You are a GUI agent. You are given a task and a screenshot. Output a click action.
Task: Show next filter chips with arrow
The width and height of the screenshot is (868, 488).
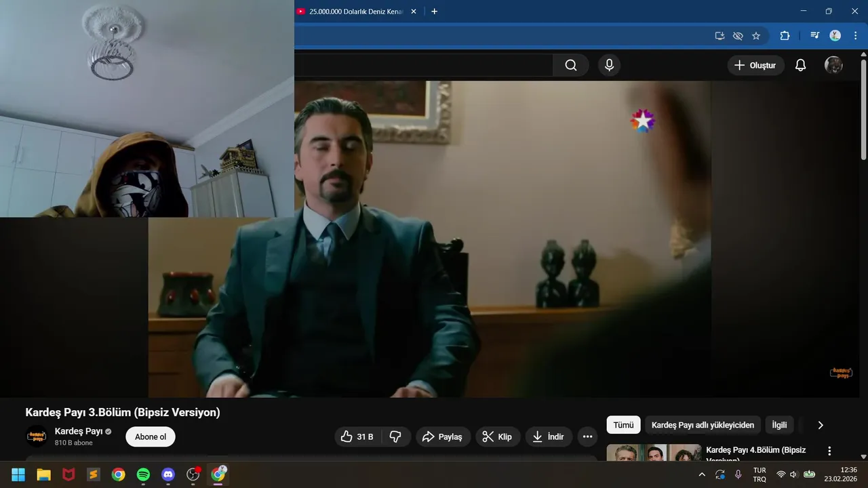tap(821, 425)
